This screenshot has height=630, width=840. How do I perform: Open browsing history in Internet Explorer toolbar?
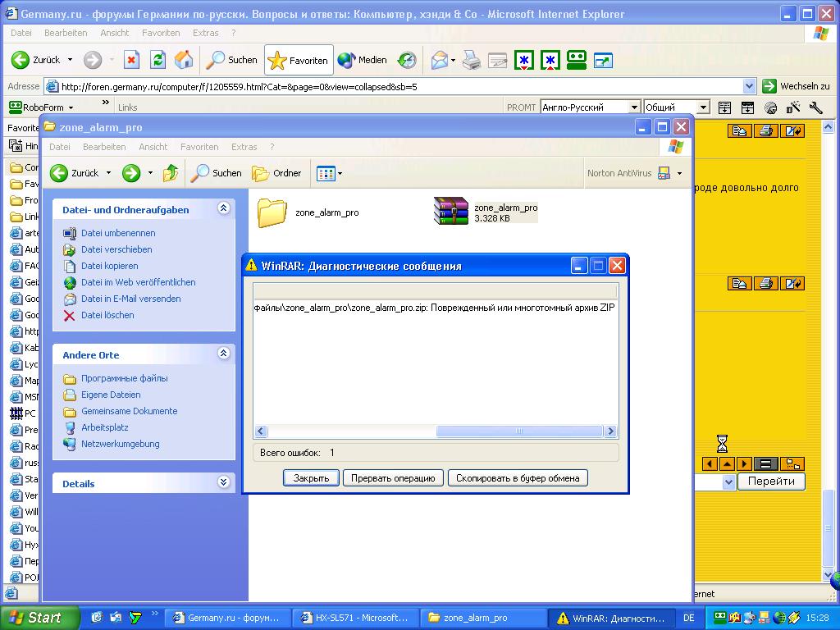(x=407, y=60)
